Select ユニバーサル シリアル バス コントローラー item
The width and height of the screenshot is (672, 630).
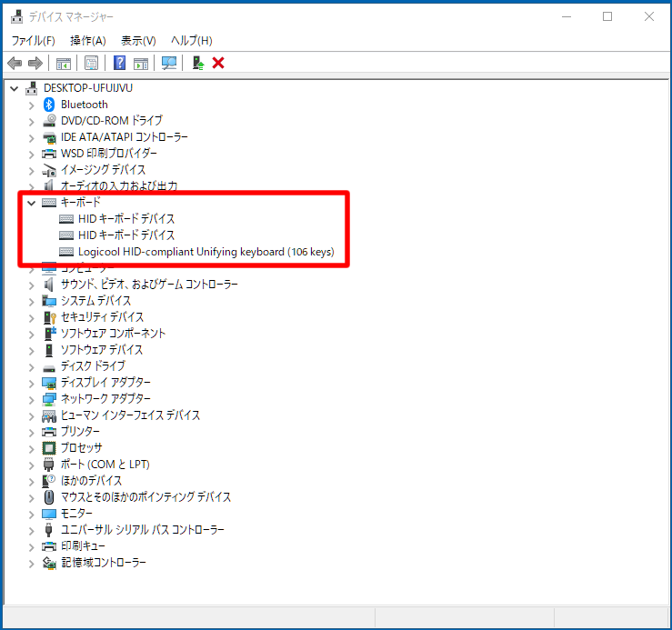pos(142,530)
